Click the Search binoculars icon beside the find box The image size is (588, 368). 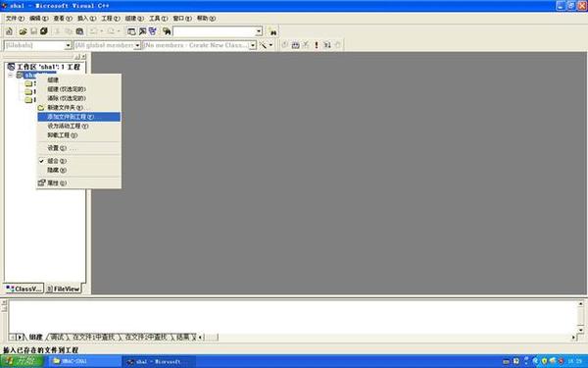click(x=273, y=32)
